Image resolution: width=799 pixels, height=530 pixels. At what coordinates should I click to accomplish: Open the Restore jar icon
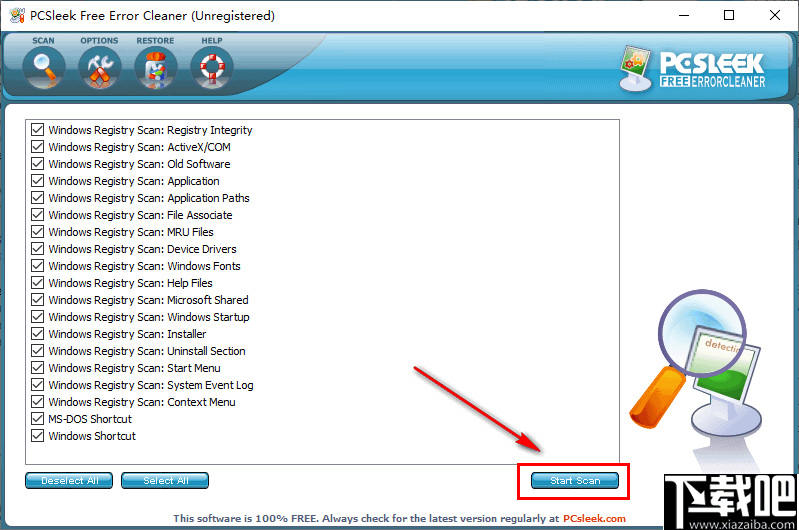click(156, 68)
